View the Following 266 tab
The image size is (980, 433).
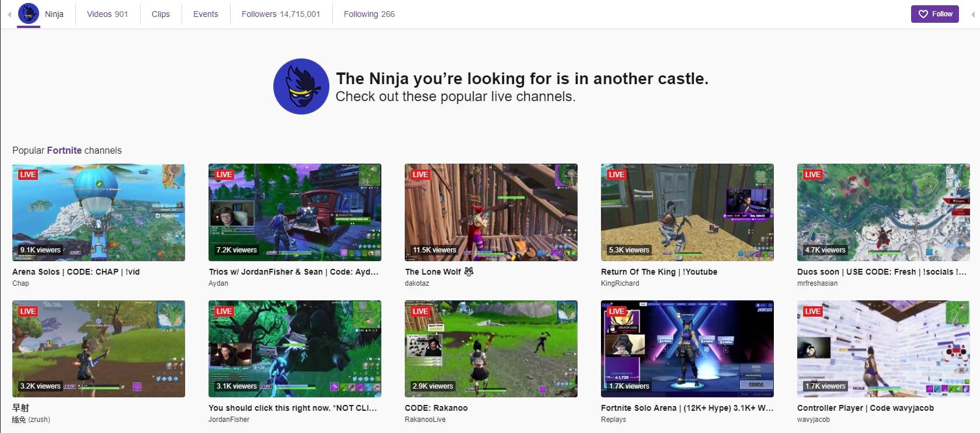click(369, 14)
